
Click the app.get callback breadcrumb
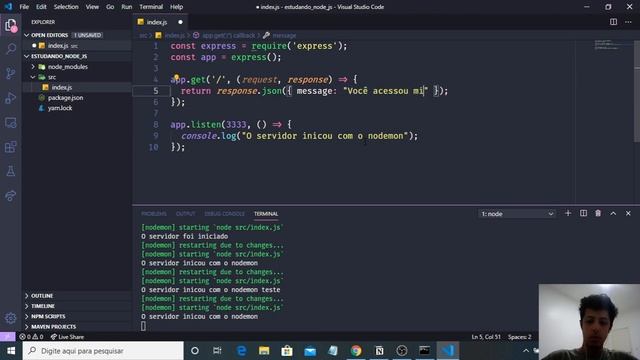(229, 36)
